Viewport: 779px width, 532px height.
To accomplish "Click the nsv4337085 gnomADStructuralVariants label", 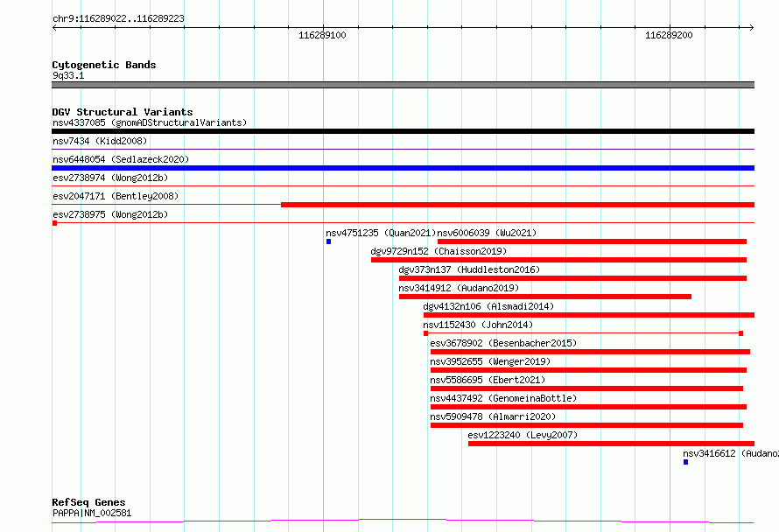I will [150, 122].
